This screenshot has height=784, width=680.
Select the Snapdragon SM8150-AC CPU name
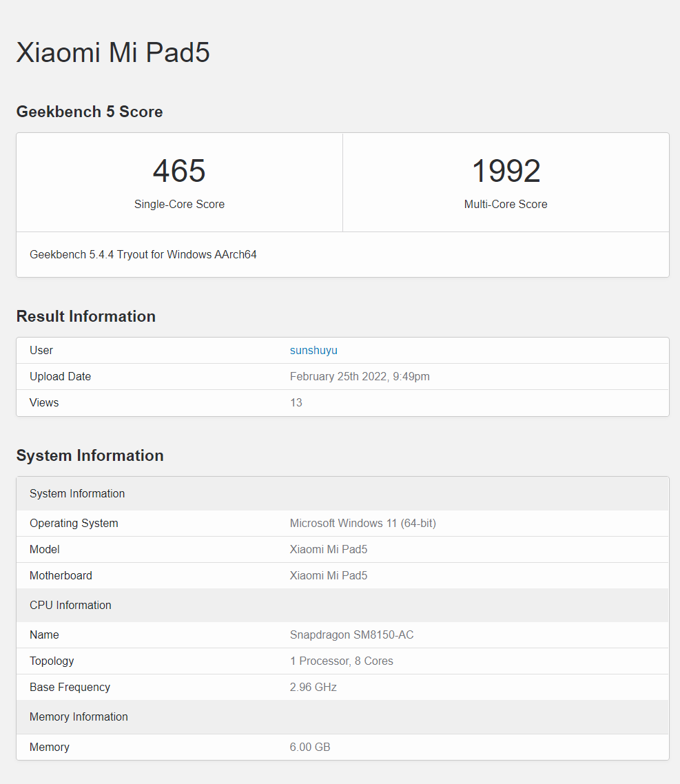pos(351,635)
